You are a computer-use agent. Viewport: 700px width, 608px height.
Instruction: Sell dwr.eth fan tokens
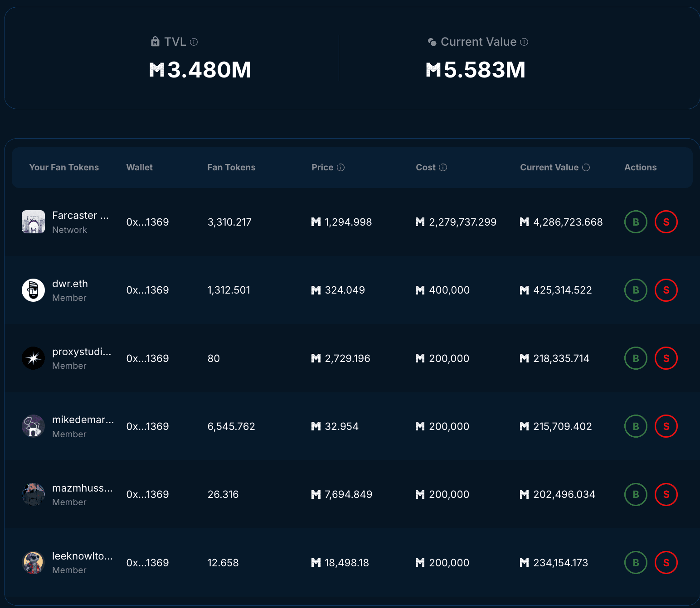666,290
